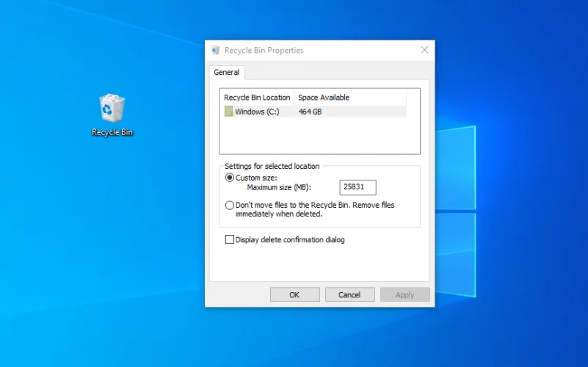Select the Recycle Bin desktop icon
This screenshot has height=367, width=588.
pyautogui.click(x=112, y=109)
